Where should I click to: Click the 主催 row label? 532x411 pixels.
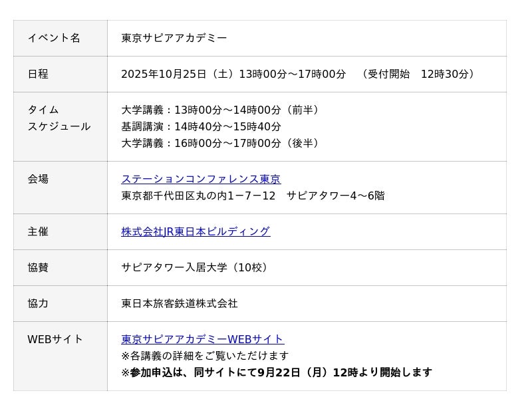pos(38,231)
